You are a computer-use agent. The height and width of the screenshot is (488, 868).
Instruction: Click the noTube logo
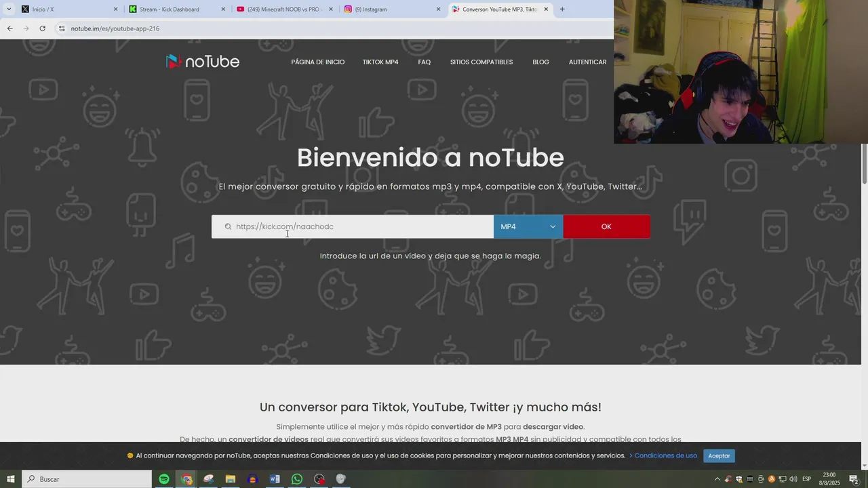[x=203, y=62]
